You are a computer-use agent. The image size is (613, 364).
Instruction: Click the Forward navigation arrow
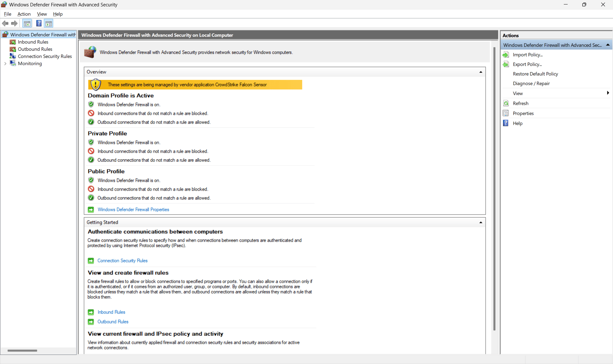14,23
